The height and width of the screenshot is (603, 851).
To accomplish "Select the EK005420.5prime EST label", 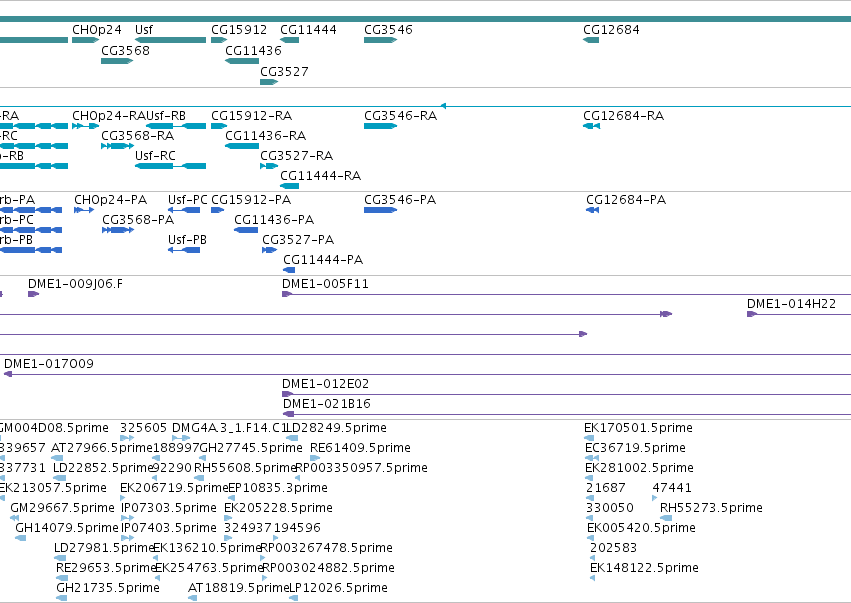I will (x=642, y=528).
